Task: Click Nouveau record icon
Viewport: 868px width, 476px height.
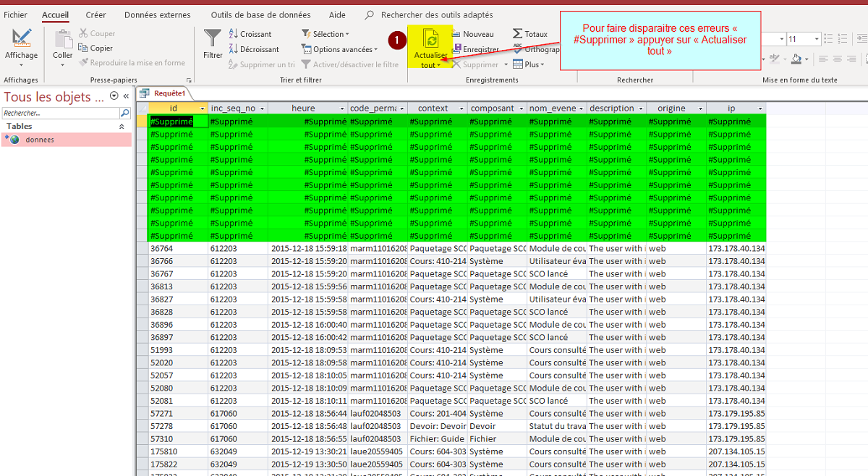Action: 456,34
